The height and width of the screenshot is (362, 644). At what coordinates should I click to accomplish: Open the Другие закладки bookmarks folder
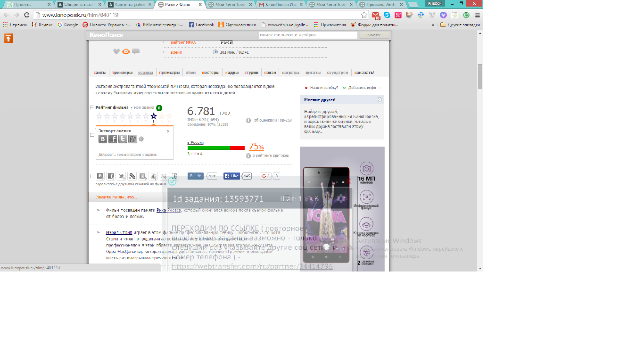tap(460, 25)
